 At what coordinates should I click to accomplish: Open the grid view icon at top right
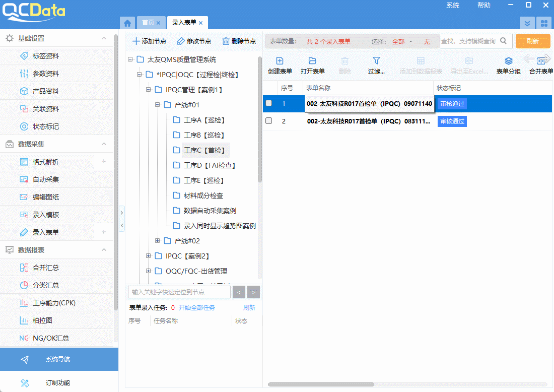[544, 23]
